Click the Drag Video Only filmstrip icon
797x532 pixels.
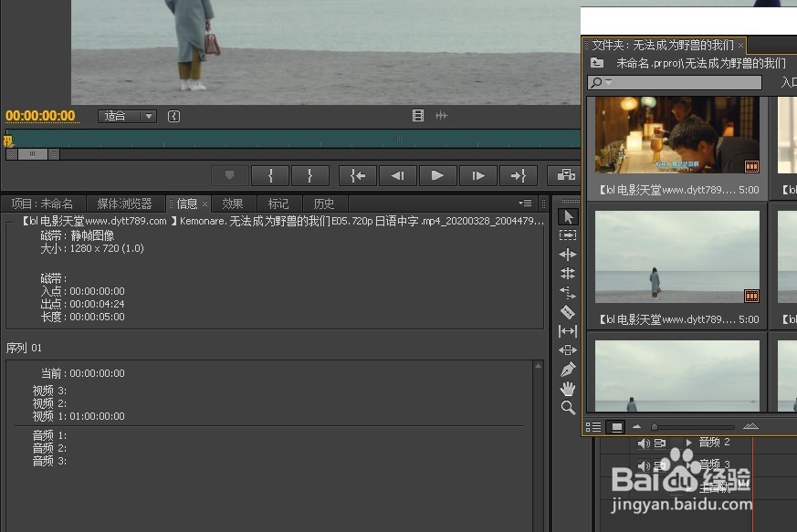pyautogui.click(x=418, y=116)
